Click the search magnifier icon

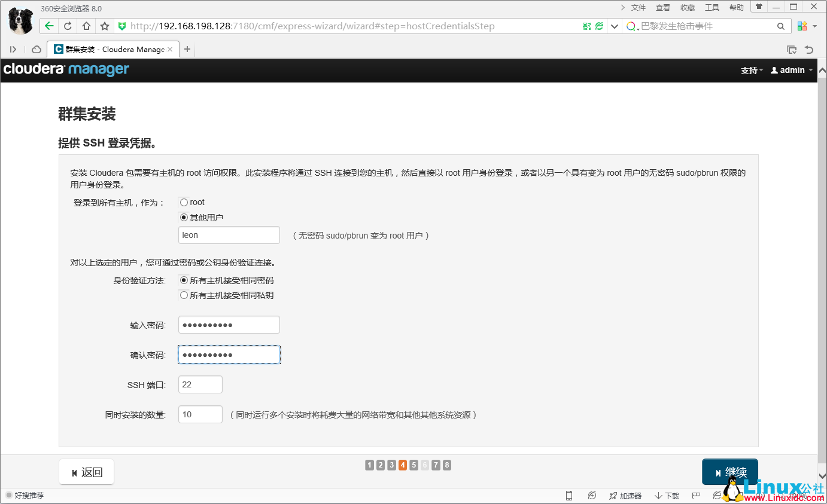[781, 26]
